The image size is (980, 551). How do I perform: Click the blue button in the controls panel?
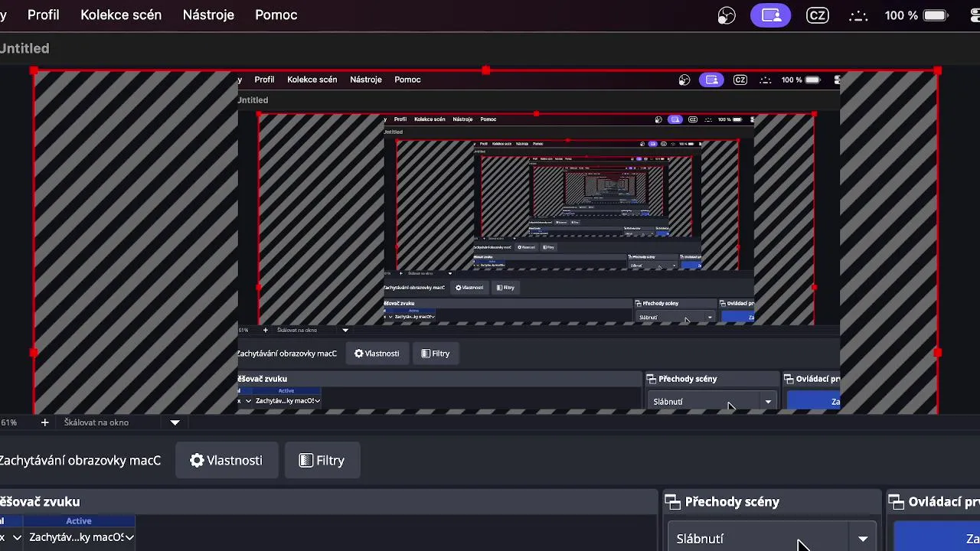coord(937,537)
